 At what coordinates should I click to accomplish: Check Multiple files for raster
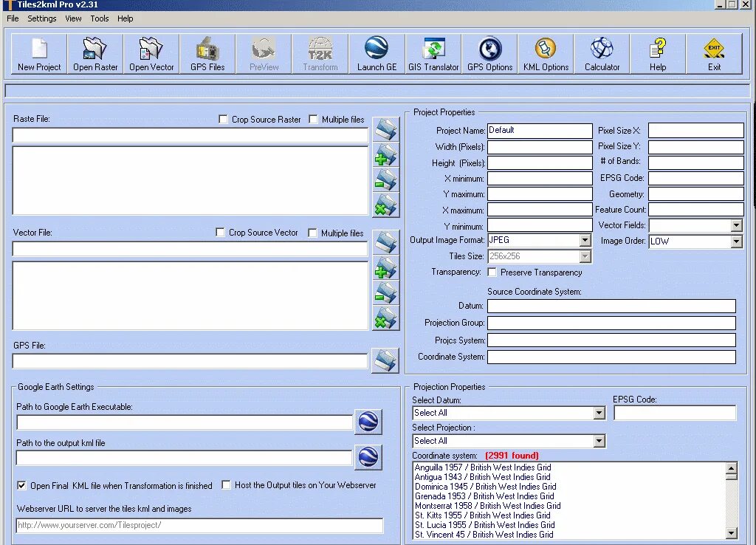tap(313, 119)
